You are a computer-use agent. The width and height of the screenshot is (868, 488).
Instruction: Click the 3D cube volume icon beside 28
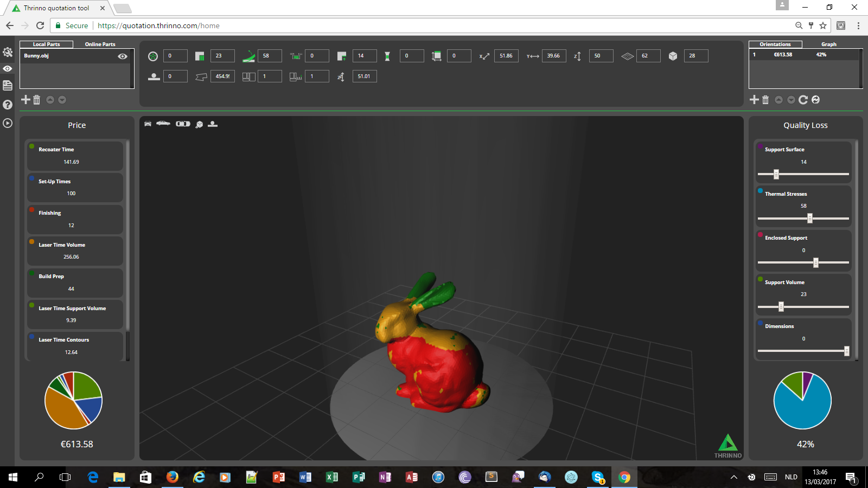673,56
